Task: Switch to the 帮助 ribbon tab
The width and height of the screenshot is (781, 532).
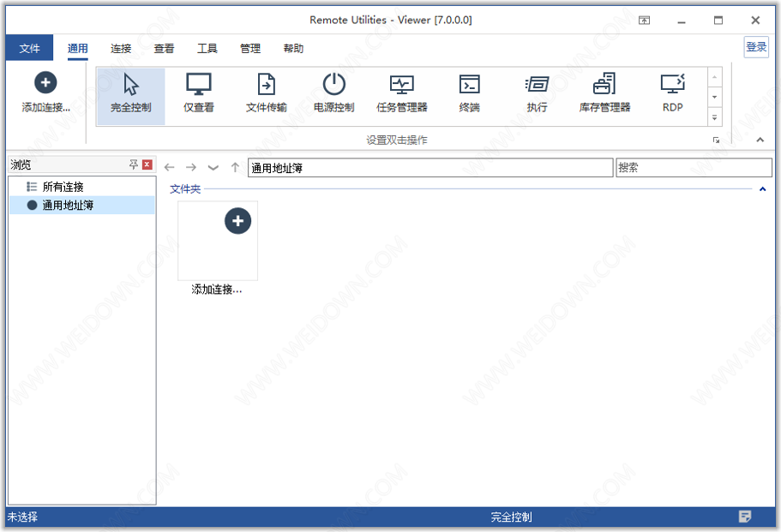Action: [x=293, y=48]
